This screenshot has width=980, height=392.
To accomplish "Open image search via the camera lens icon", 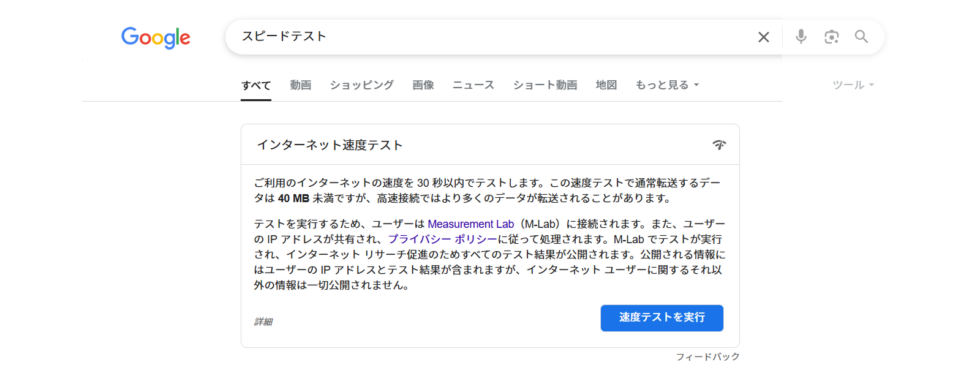I will 831,37.
